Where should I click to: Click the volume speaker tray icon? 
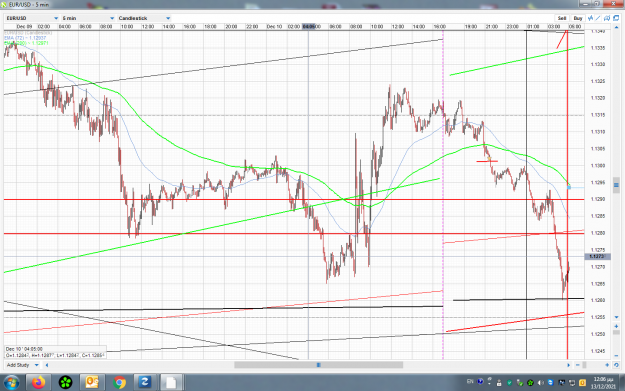tap(540, 383)
